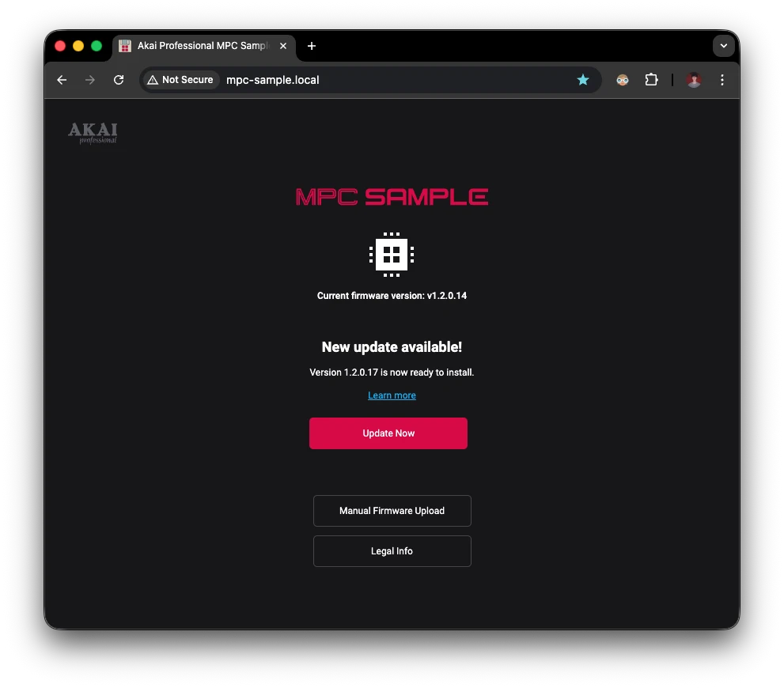The image size is (784, 688).
Task: Toggle the blue bookmark star
Action: pyautogui.click(x=583, y=80)
